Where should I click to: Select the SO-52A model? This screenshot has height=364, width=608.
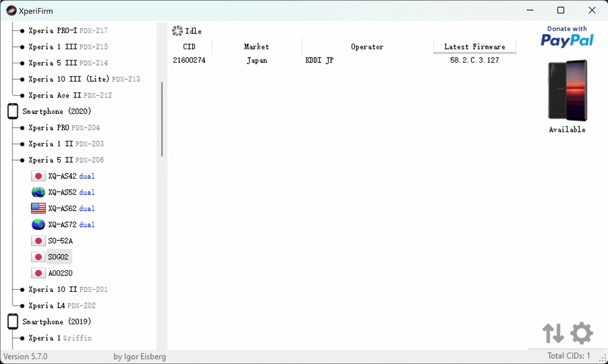[x=61, y=241]
